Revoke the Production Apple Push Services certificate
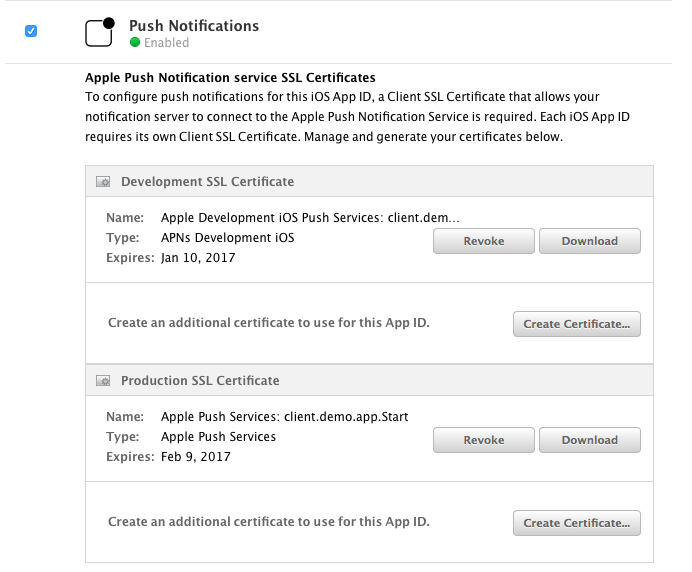The width and height of the screenshot is (692, 572). coord(483,440)
